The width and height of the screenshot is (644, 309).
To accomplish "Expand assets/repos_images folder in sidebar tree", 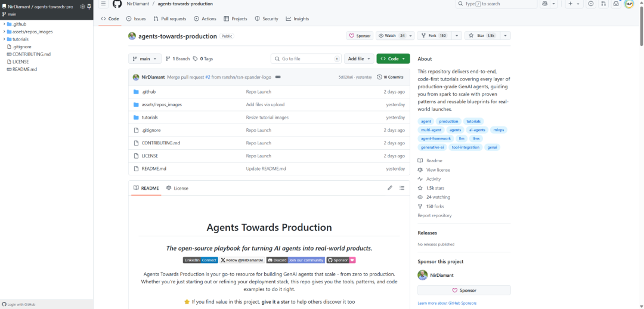I will [x=4, y=32].
